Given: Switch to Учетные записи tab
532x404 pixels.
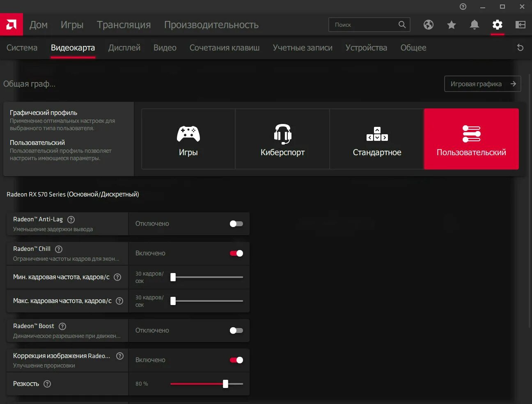Looking at the screenshot, I should 303,48.
